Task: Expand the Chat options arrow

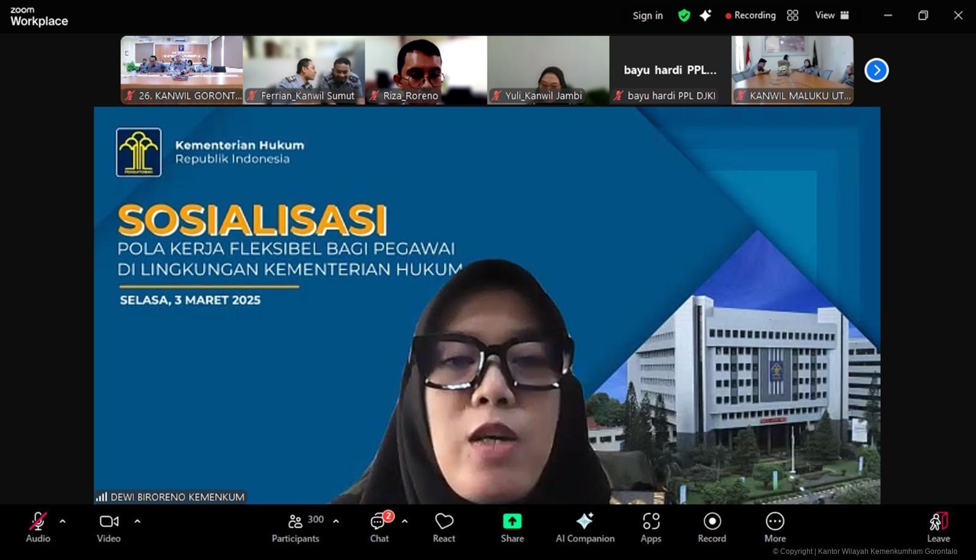Action: pyautogui.click(x=404, y=522)
